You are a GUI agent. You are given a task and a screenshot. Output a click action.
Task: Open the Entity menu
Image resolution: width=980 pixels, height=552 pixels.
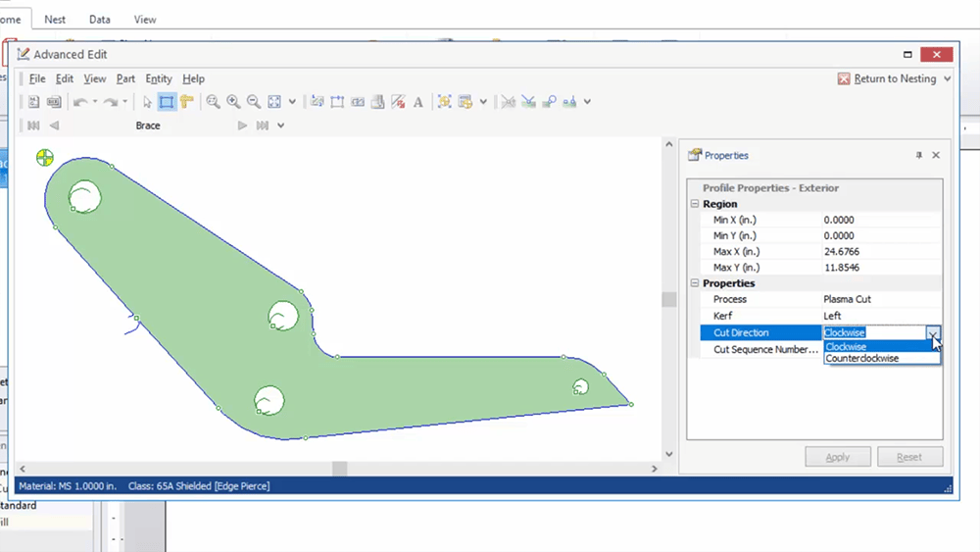coord(159,78)
